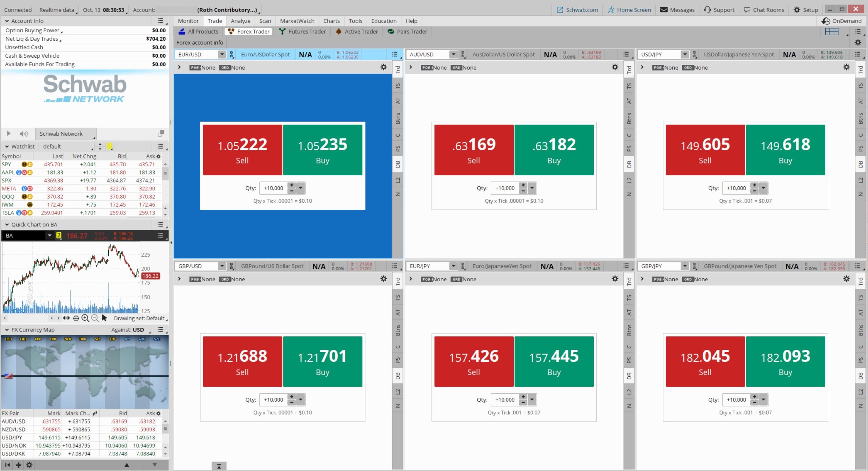Toggle L2 side tab in AUD/USD panel
Viewport: 868px width, 471px height.
pyautogui.click(x=629, y=180)
